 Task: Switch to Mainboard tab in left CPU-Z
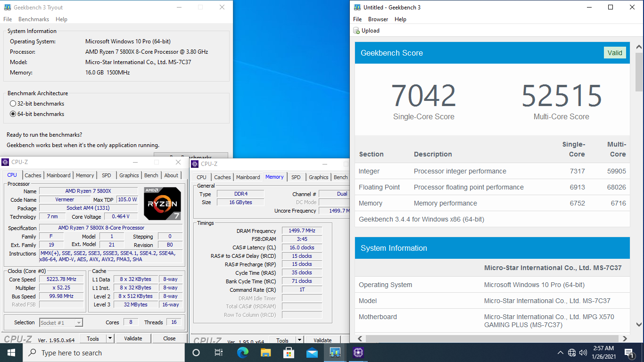(58, 175)
